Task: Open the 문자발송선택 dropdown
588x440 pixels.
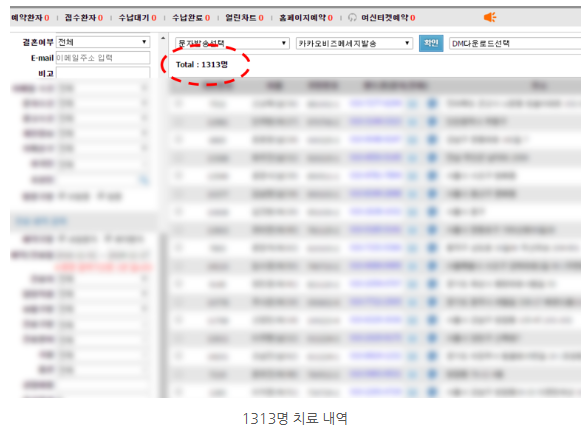Action: coord(232,44)
